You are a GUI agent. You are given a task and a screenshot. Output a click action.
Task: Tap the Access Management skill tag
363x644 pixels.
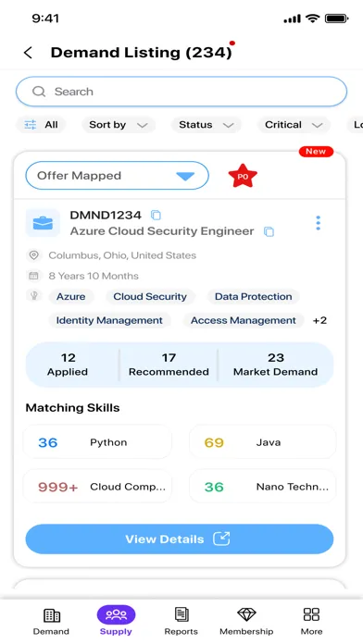pos(244,320)
